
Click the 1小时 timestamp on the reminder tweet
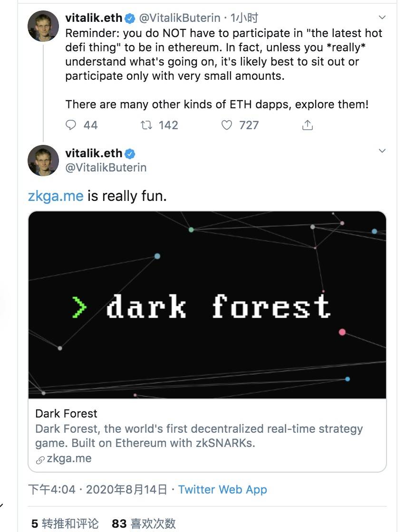pyautogui.click(x=244, y=18)
